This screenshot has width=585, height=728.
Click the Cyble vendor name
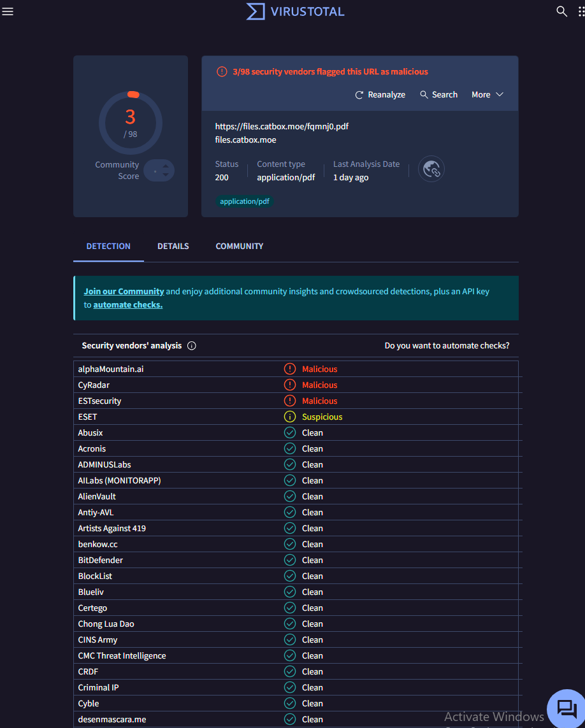(89, 703)
